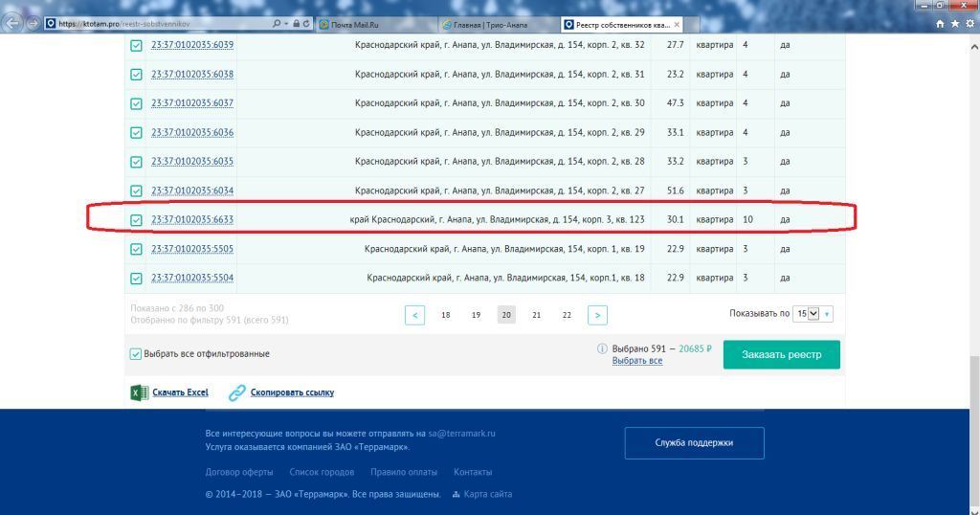Screen dimensions: 980x515
Task: Go to previous page with left chevron
Action: pos(415,315)
